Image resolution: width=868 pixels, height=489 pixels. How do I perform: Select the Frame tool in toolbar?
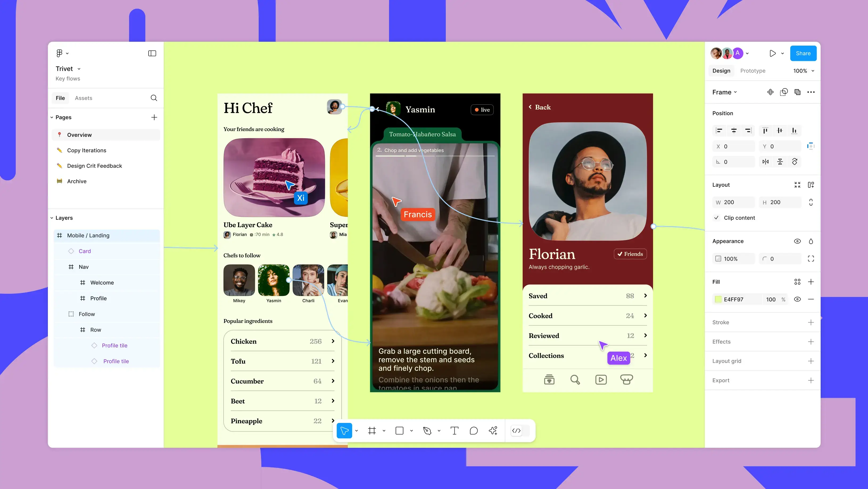coord(372,431)
